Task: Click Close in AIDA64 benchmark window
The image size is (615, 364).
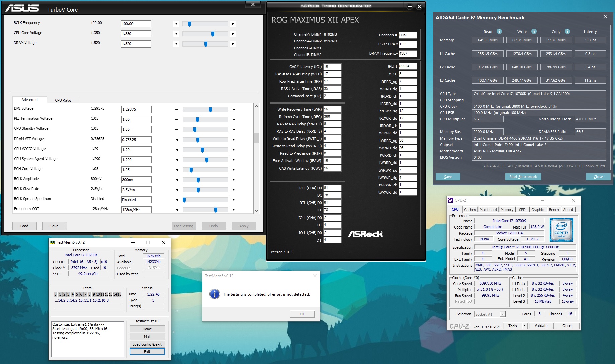Action: (598, 177)
